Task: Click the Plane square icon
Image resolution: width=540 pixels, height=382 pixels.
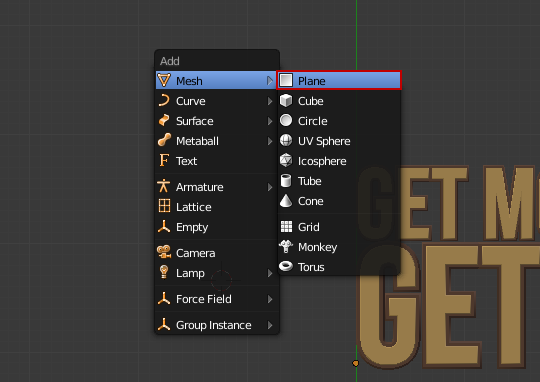Action: point(286,80)
